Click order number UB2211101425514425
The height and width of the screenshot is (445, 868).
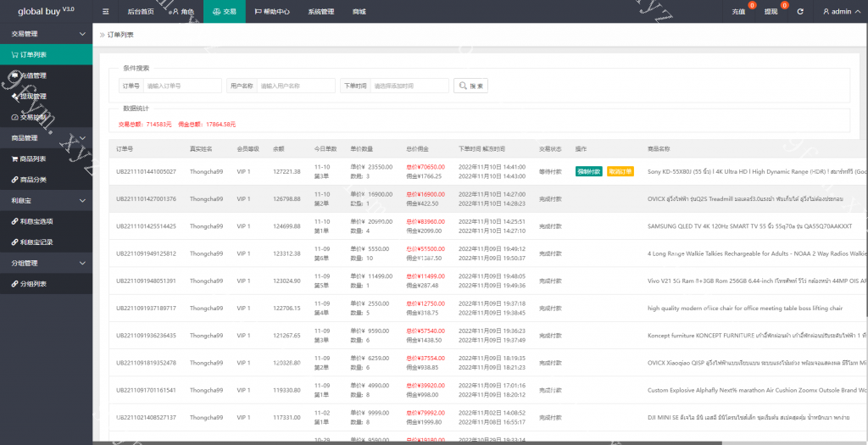[146, 226]
